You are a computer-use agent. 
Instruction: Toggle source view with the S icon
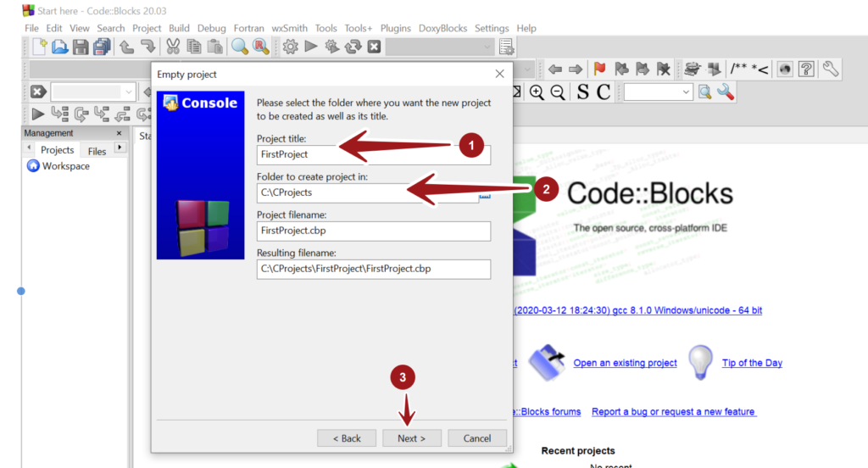coord(582,92)
